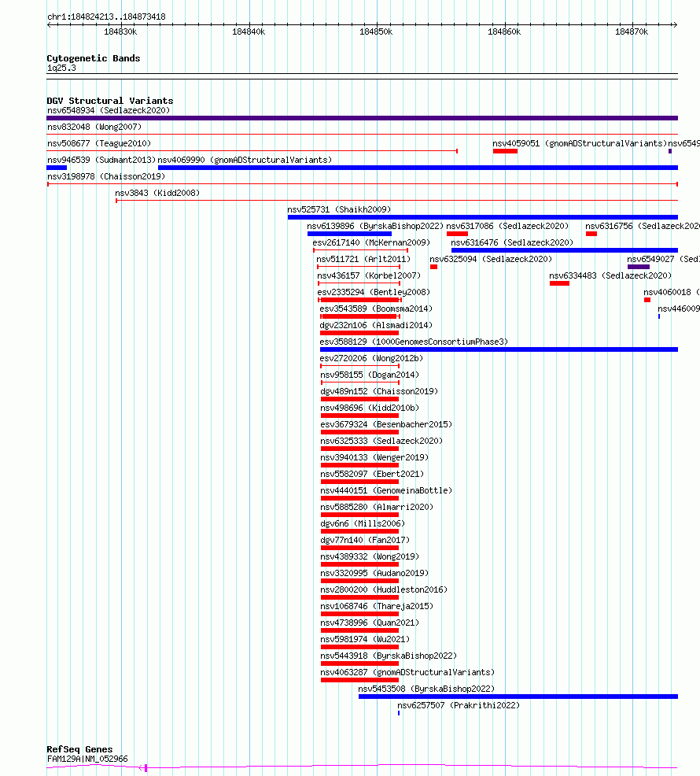Viewport: 700px width, 776px height.
Task: Click chr1:184824213..184873418 coordinates text
Action: coord(106,17)
